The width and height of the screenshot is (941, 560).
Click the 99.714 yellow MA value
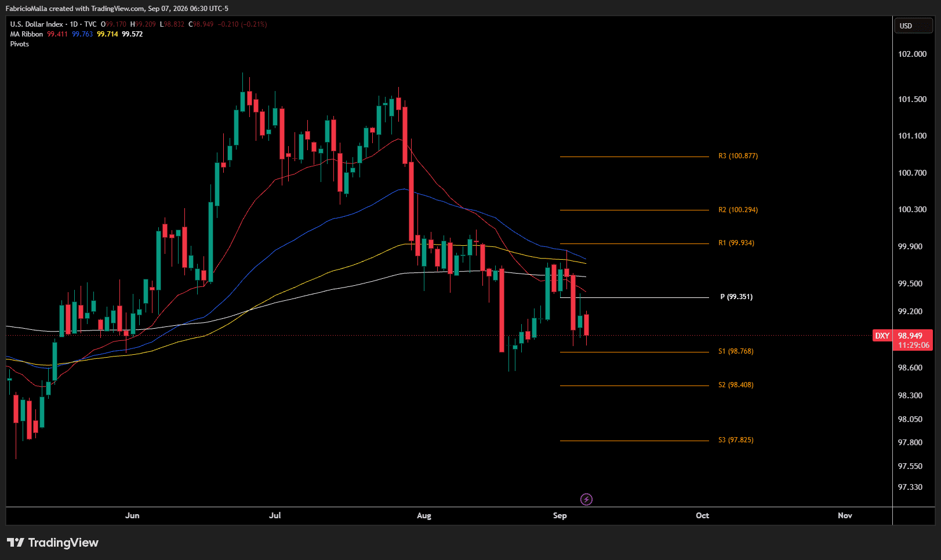(107, 34)
